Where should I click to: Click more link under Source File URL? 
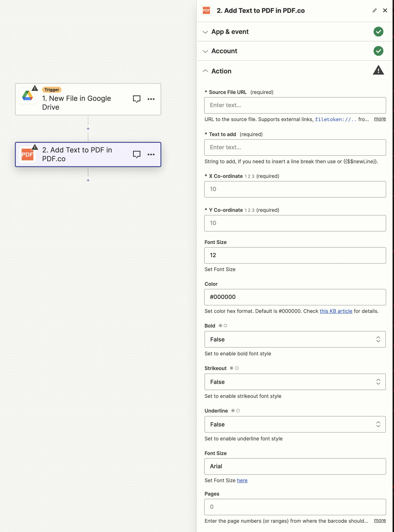pyautogui.click(x=380, y=119)
